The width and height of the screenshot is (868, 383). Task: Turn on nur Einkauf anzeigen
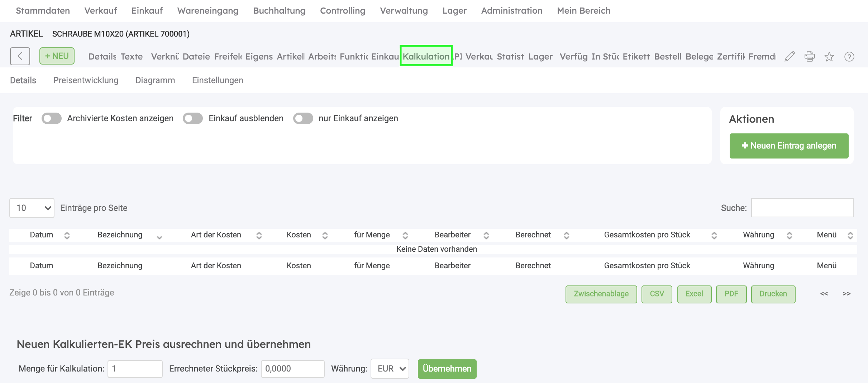tap(303, 118)
